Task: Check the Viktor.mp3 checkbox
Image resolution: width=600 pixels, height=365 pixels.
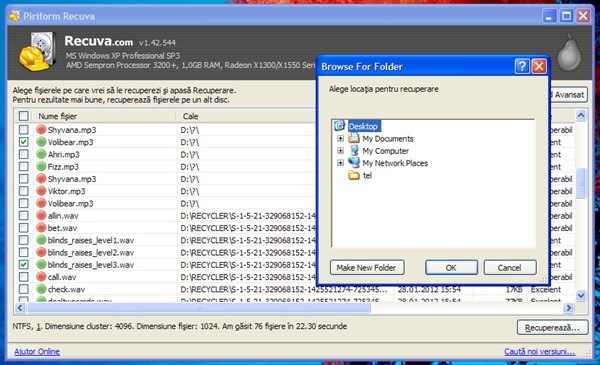Action: 23,191
